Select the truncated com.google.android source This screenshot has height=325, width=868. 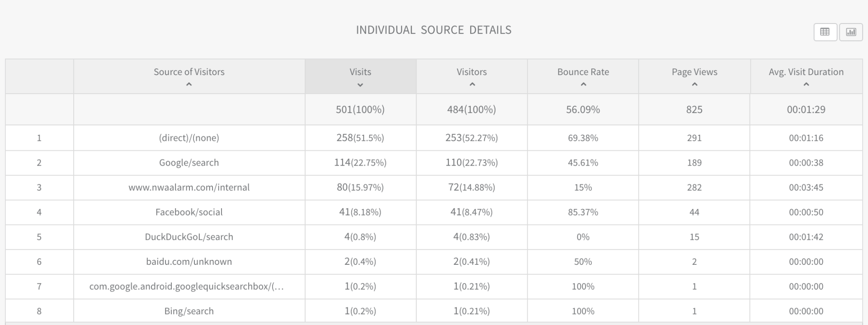coord(186,287)
